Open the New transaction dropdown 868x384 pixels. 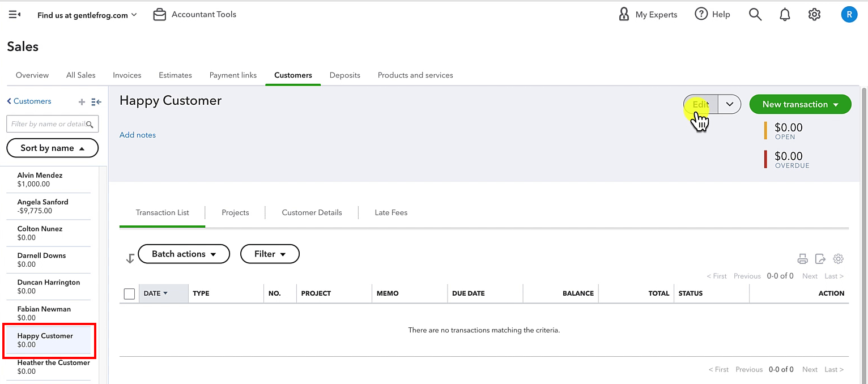click(x=800, y=104)
